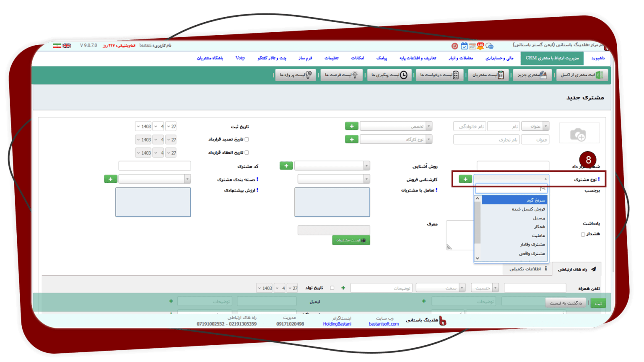Open the Voip menu
Viewport: 644px width, 362px height.
(x=240, y=58)
